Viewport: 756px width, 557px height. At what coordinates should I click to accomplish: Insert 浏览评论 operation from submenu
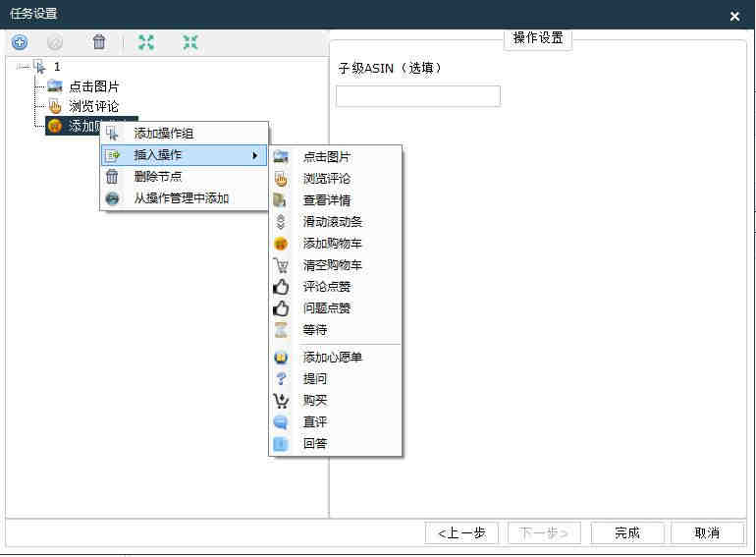pos(335,179)
